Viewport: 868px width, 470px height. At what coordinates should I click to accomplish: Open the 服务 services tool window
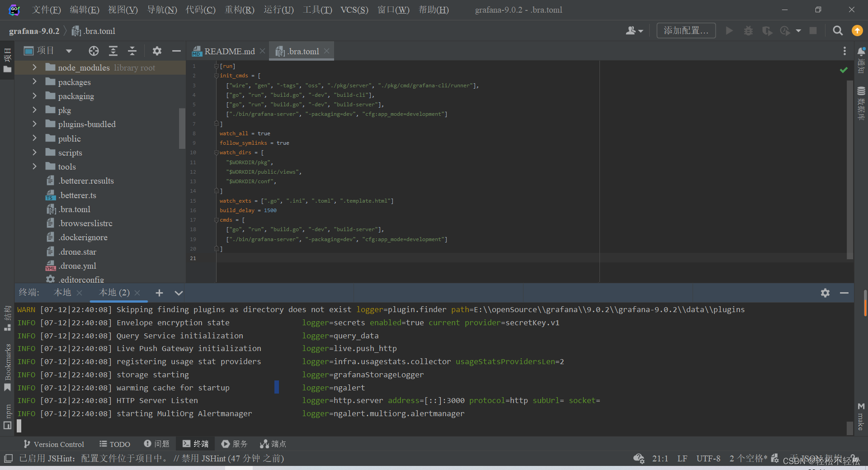point(234,444)
